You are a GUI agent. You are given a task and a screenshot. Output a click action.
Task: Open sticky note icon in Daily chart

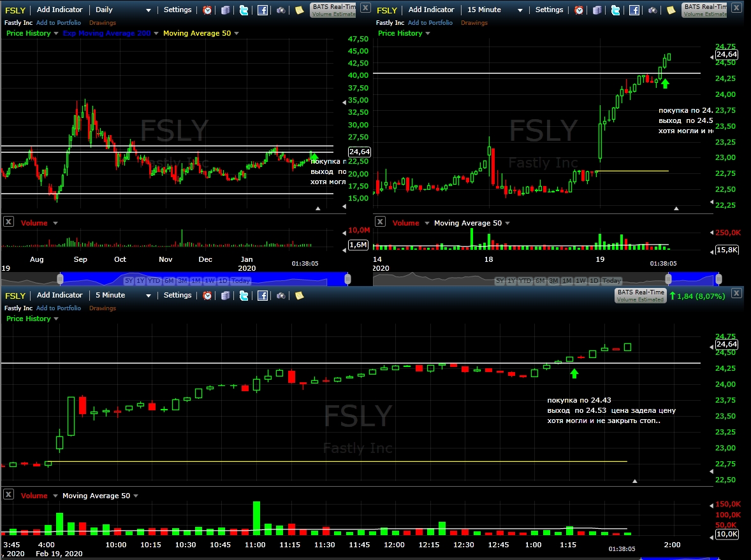300,10
